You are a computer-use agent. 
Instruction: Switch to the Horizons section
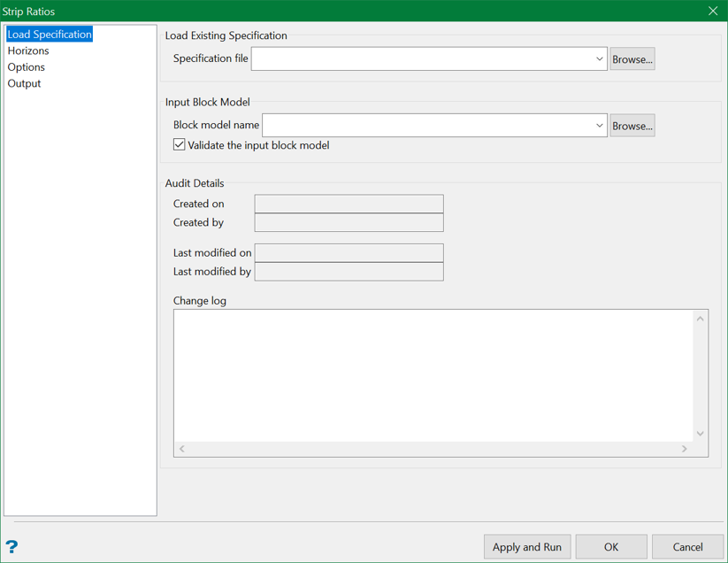click(x=28, y=50)
